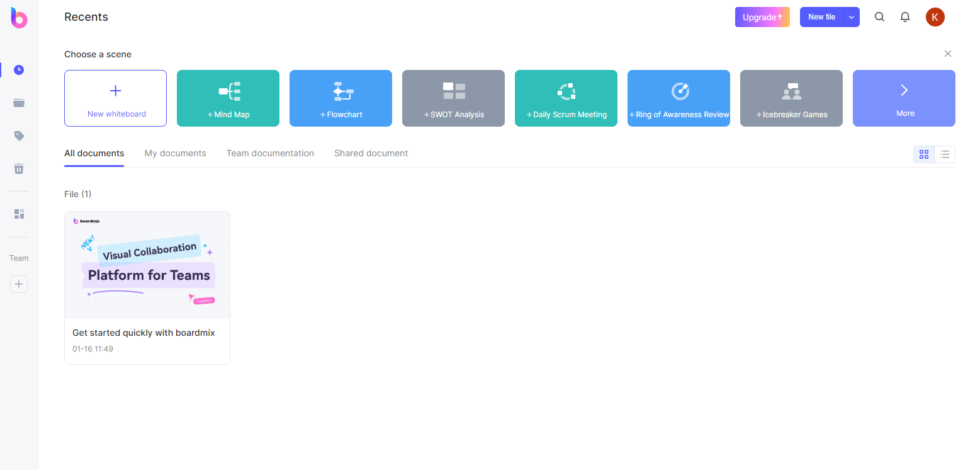Open the folder icon in sidebar
Viewport: 980px width, 470px height.
(19, 103)
